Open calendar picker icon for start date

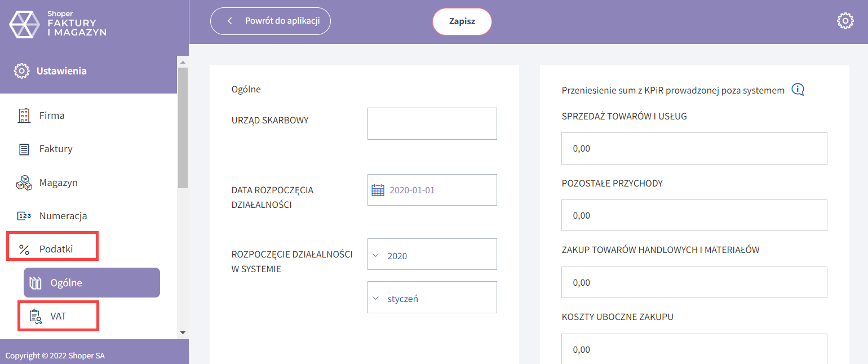pos(378,190)
